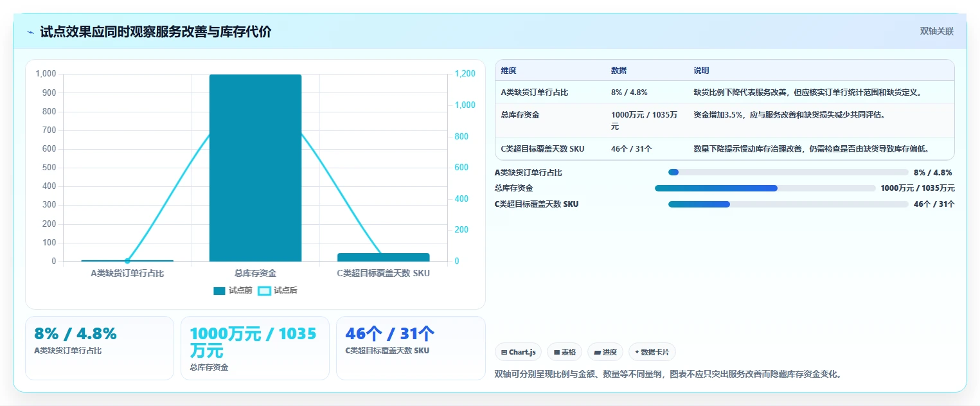Toggle the 试点后 legend item
This screenshot has height=406, width=980.
(x=278, y=290)
